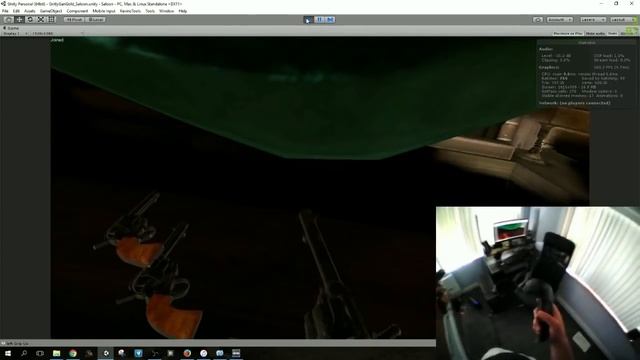Toggle the Local handle rotation button
Viewport: 640px width, 360px height.
click(96, 20)
